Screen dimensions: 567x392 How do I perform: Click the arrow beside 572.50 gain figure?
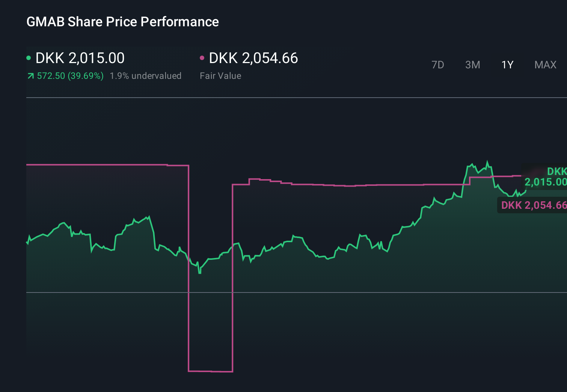coord(31,75)
